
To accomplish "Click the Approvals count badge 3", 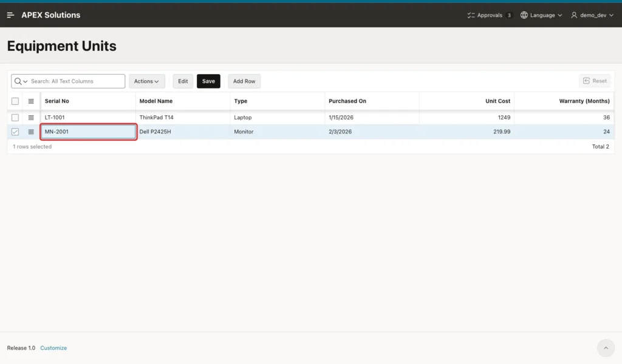I will click(x=509, y=15).
